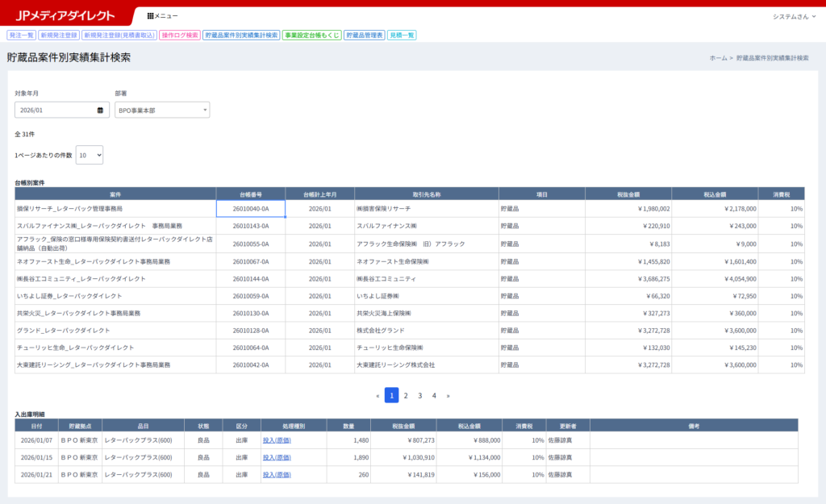Open the 貯蔵品管理表 shortcut

pyautogui.click(x=365, y=35)
